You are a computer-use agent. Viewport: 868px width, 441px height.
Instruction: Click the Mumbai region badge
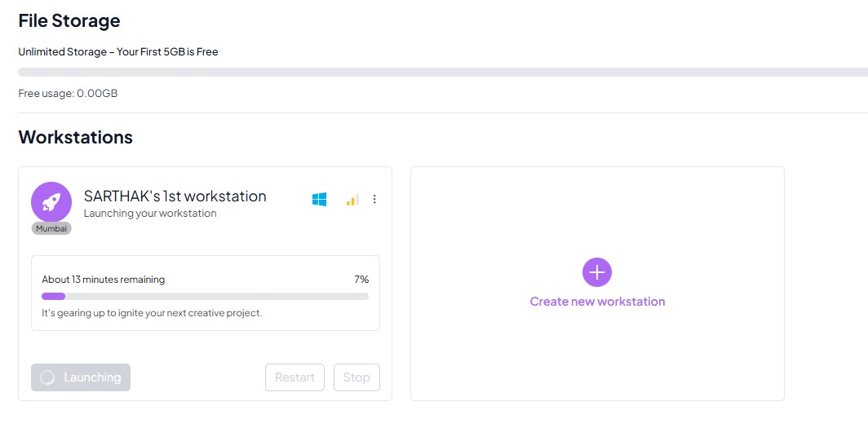click(51, 229)
